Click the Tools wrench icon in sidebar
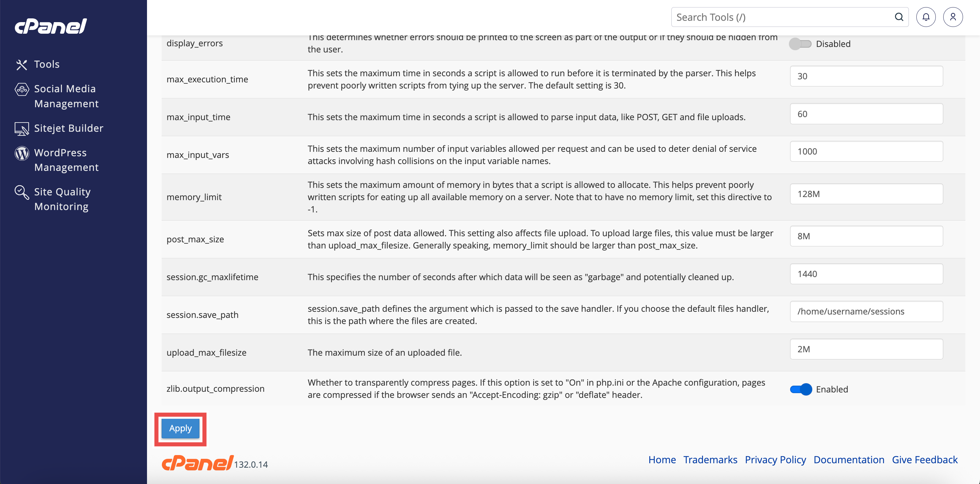This screenshot has height=484, width=980. click(22, 65)
